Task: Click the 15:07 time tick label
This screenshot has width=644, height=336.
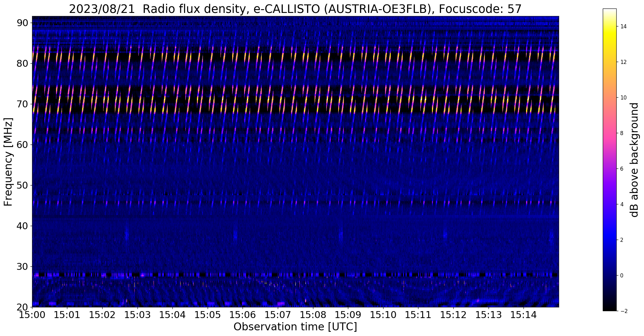Action: pos(278,315)
